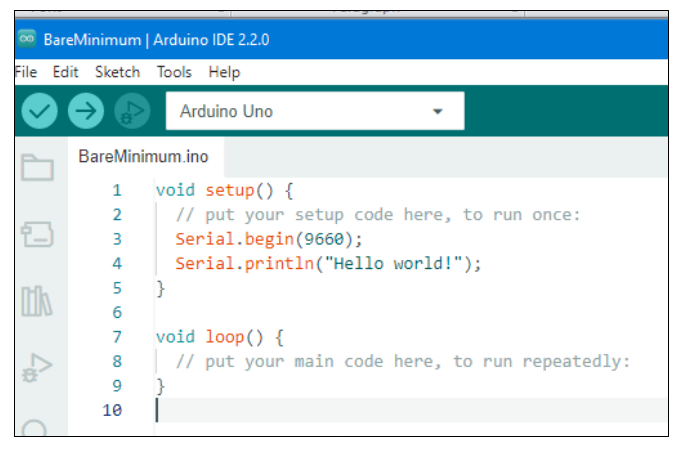Image resolution: width=685 pixels, height=449 pixels.
Task: Click the closing brace on line 9
Action: coord(161,386)
